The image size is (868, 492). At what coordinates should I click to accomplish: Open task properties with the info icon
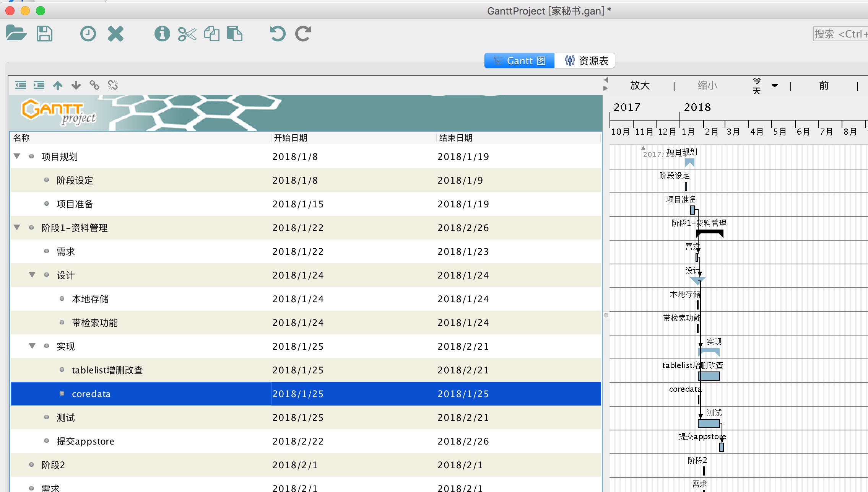[162, 34]
